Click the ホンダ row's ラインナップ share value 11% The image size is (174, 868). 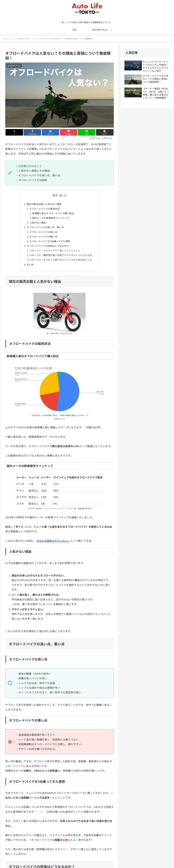pyautogui.click(x=56, y=484)
